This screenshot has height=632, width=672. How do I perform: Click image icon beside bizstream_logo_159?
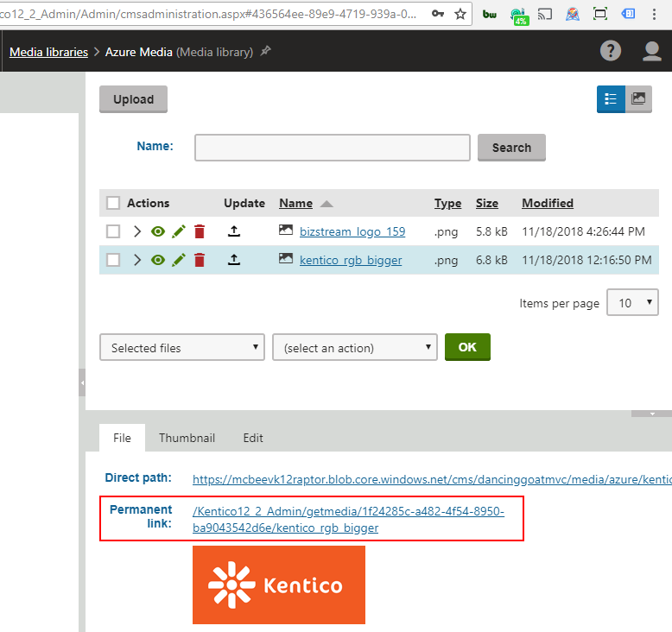click(x=286, y=230)
